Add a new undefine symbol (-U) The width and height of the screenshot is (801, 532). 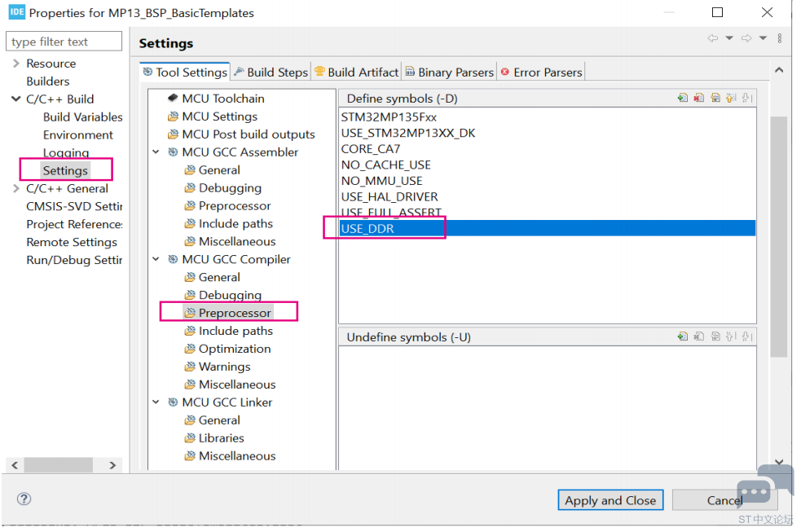click(x=683, y=336)
